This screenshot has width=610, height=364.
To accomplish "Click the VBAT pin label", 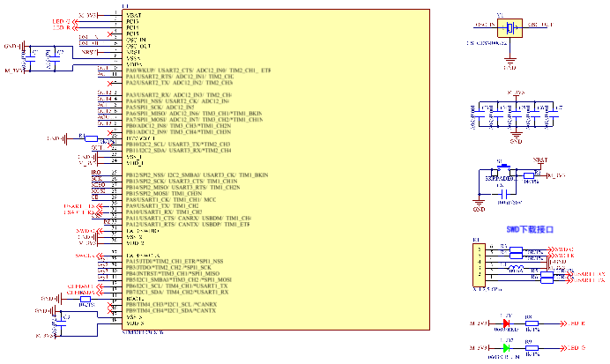I will [134, 16].
